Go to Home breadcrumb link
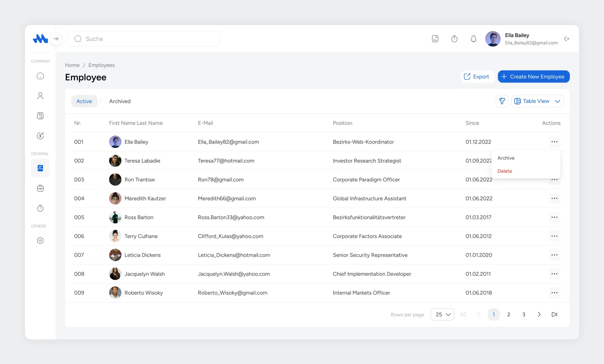 click(72, 65)
